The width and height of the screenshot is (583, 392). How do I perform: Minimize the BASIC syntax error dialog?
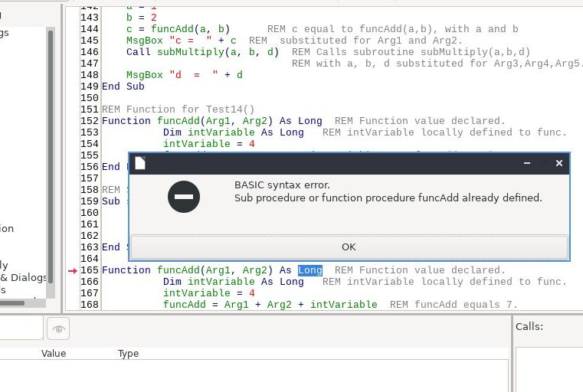pyautogui.click(x=527, y=163)
